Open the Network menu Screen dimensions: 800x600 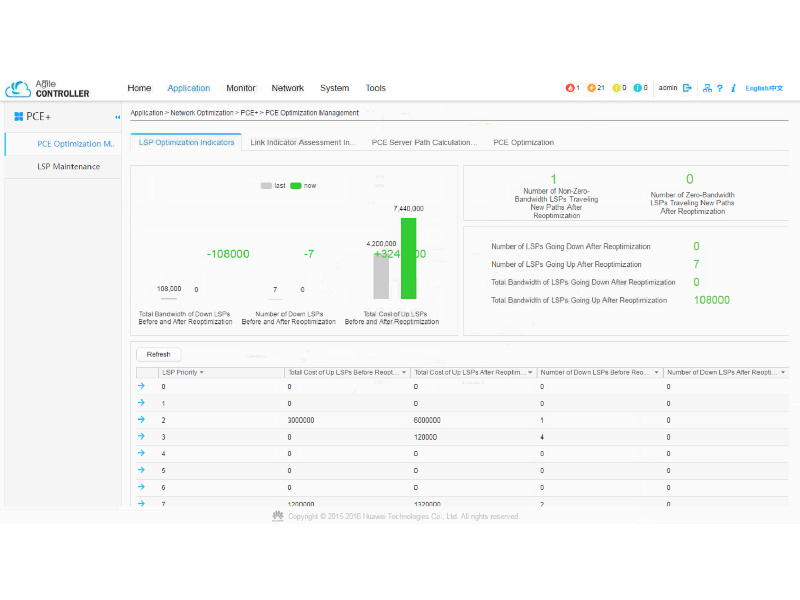point(288,88)
